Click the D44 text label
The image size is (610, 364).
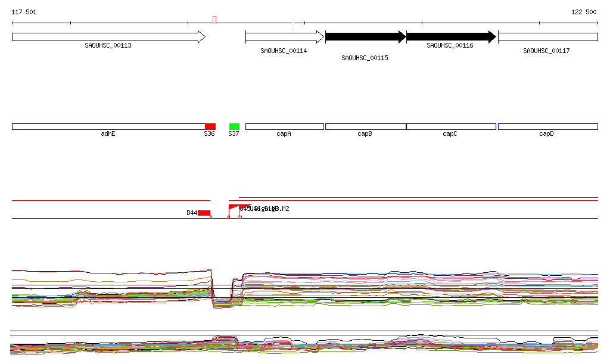(x=191, y=213)
